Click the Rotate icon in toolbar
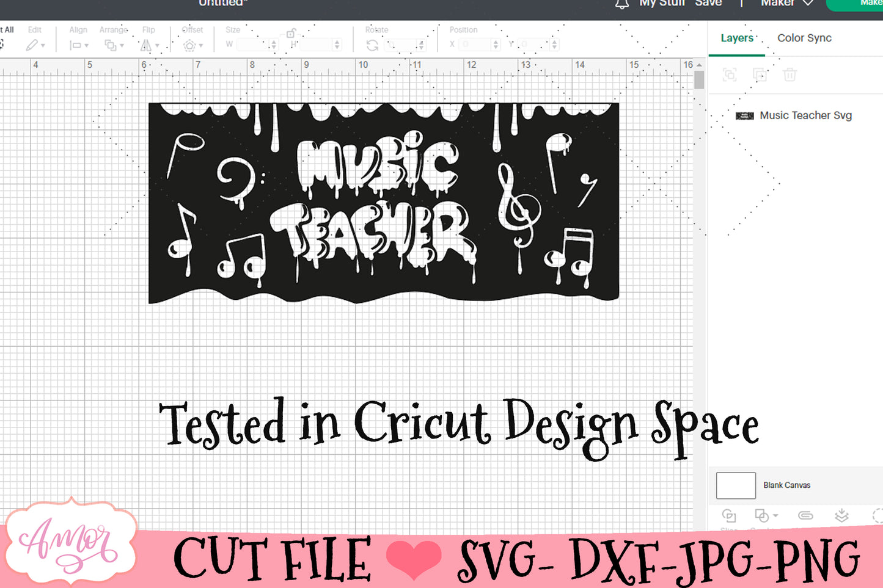Viewport: 883px width, 588px height. click(x=372, y=45)
